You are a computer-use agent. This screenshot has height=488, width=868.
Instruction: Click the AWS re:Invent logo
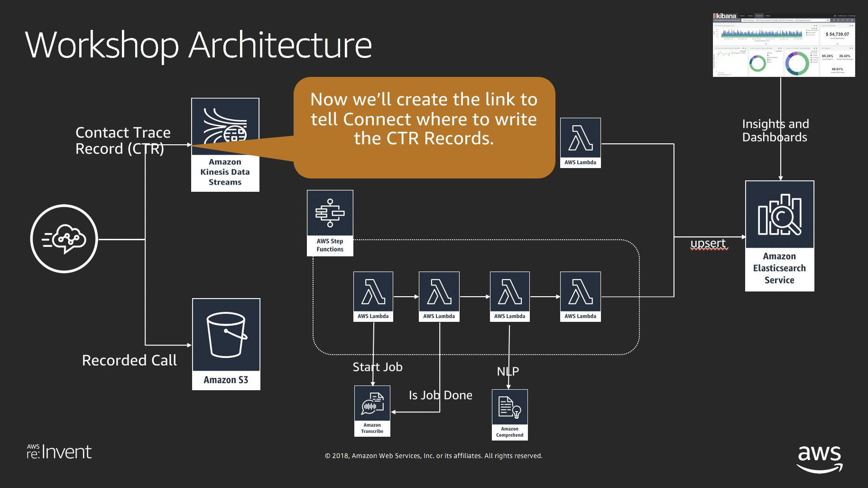pos(59,452)
